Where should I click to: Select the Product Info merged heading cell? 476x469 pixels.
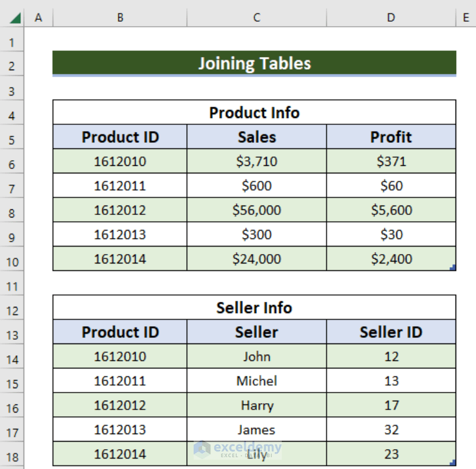point(254,112)
